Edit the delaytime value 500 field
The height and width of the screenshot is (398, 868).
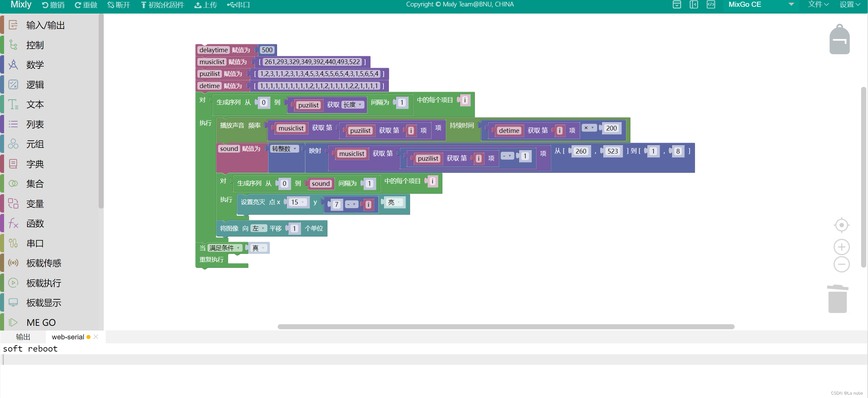(x=267, y=50)
